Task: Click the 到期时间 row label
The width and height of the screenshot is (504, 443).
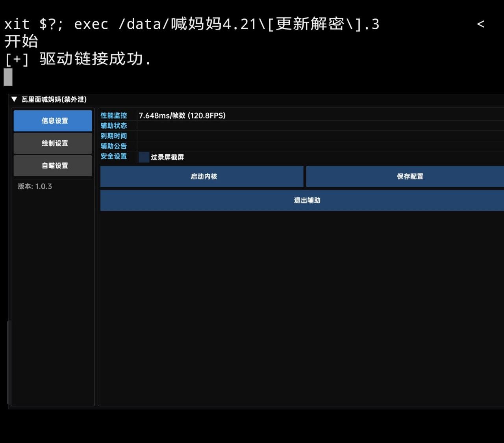Action: [x=114, y=136]
